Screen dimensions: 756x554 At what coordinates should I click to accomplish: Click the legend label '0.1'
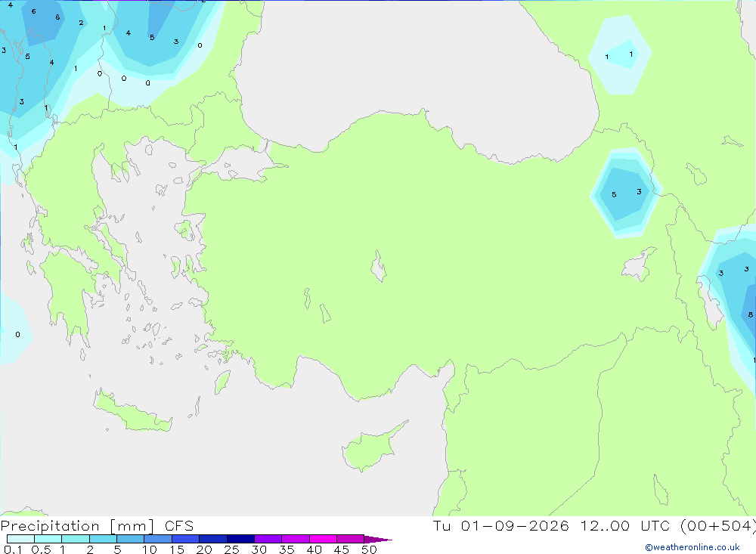13,549
